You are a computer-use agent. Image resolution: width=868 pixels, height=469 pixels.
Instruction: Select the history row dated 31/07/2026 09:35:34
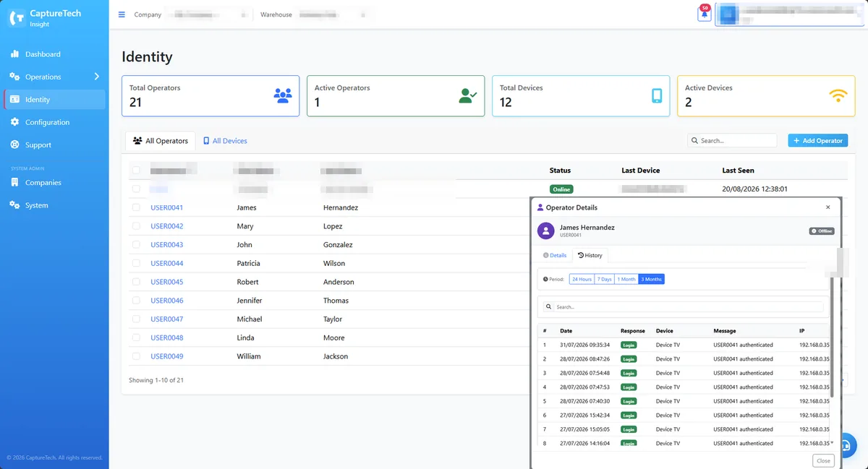pos(684,345)
